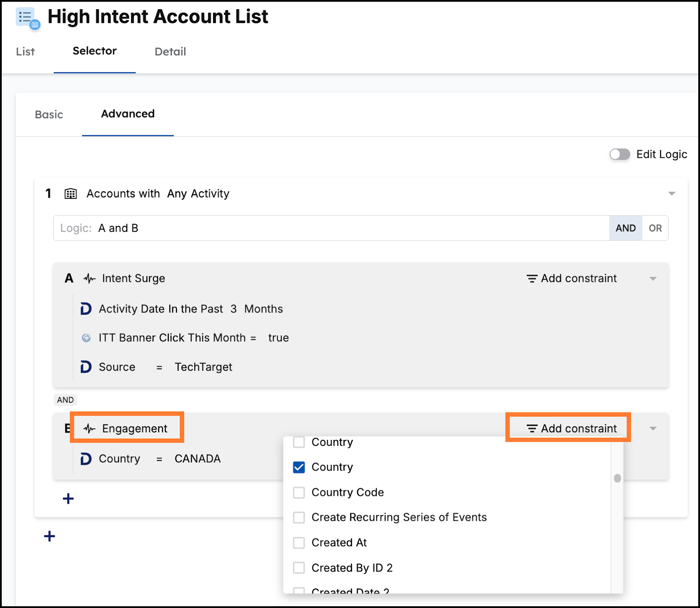The image size is (700, 608).
Task: Select the OR logic option
Action: coord(655,228)
